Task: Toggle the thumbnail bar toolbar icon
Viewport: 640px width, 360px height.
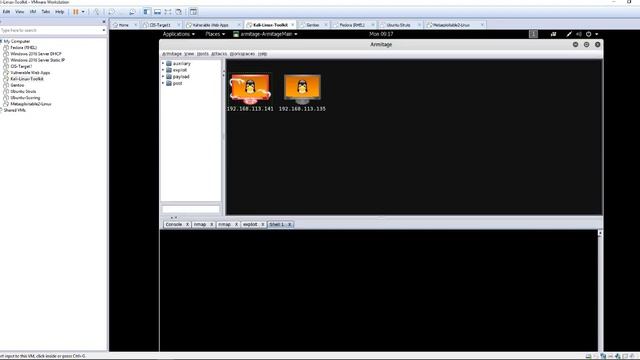Action: [157, 12]
